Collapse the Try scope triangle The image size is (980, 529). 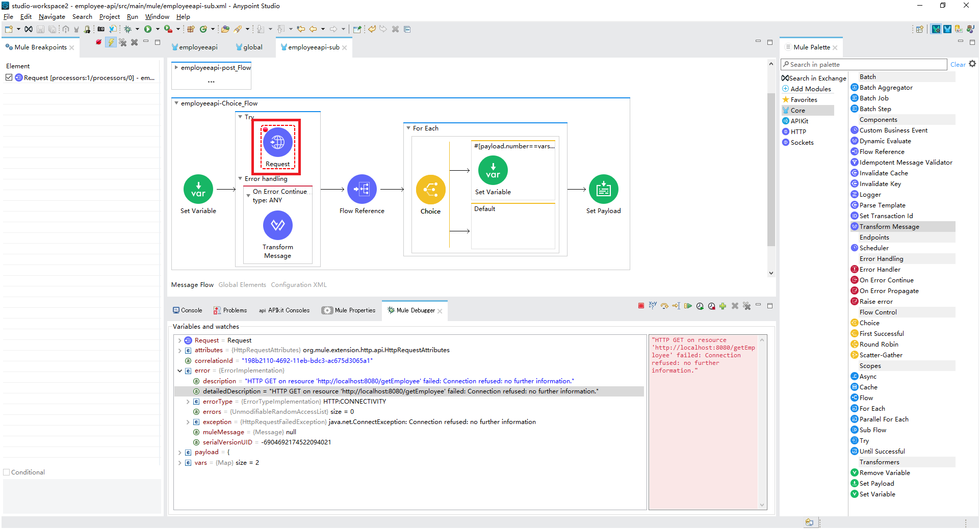[240, 117]
